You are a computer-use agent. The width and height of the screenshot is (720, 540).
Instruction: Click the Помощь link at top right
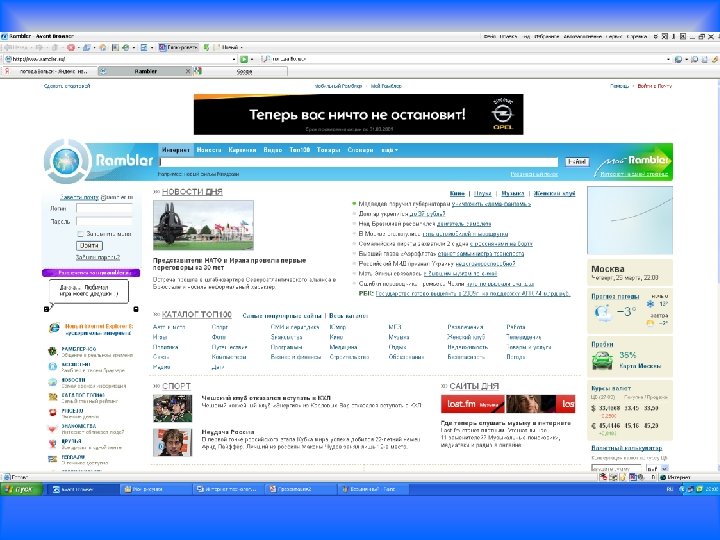tap(619, 86)
